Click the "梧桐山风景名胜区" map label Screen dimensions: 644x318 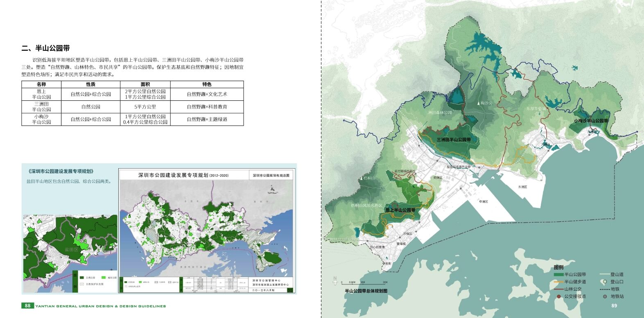[366, 205]
